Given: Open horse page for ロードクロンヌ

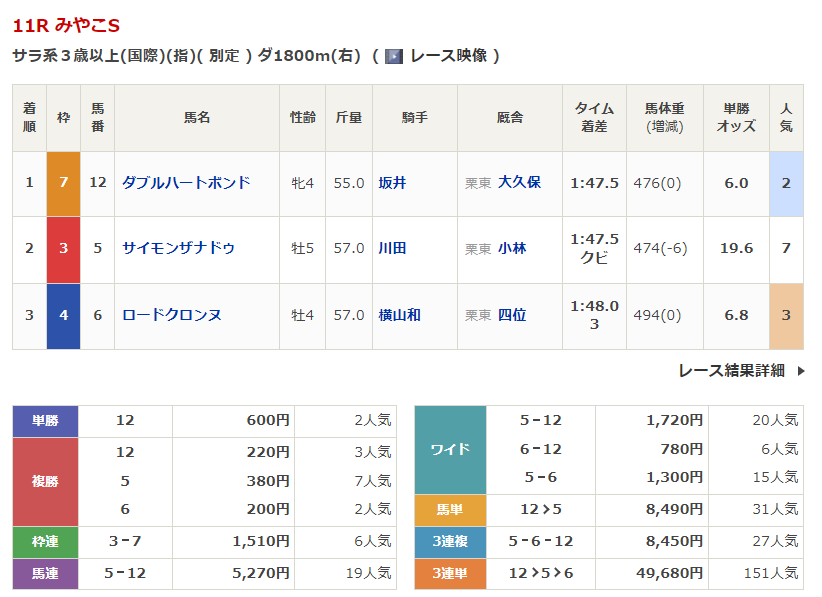Looking at the screenshot, I should coord(171,315).
